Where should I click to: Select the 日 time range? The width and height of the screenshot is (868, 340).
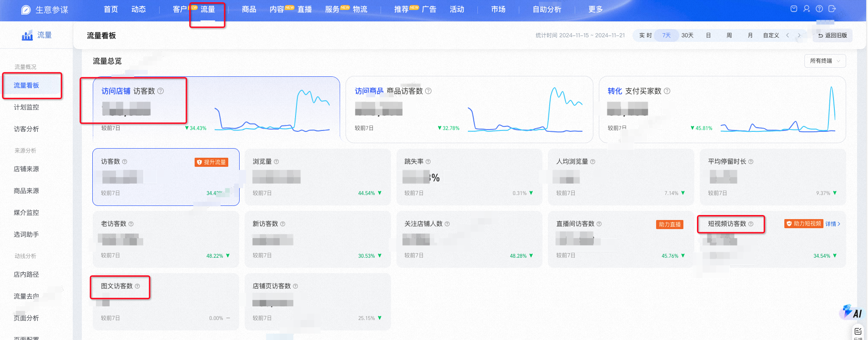pyautogui.click(x=708, y=35)
